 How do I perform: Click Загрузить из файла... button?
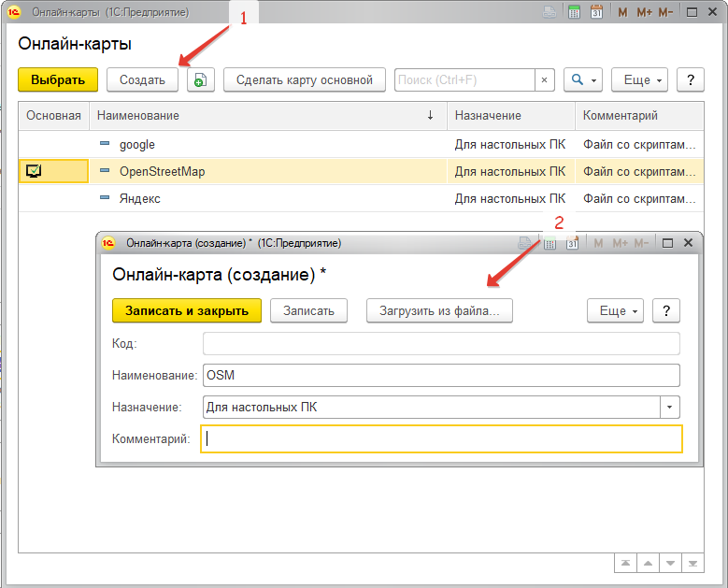pyautogui.click(x=439, y=310)
